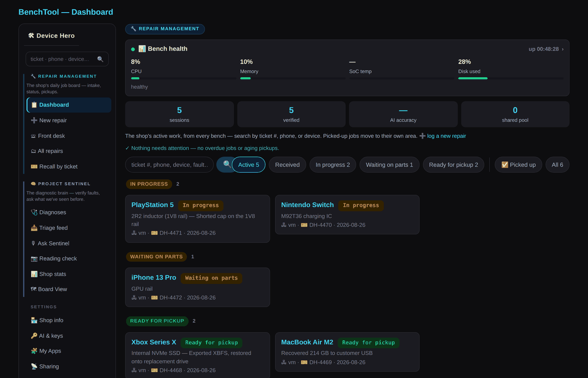
Task: Click the CPU usage progress bar
Action: [x=183, y=78]
